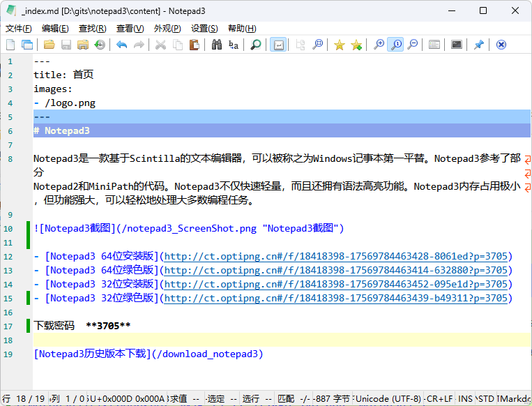Change CR+LF line ending in status bar

coord(439,398)
